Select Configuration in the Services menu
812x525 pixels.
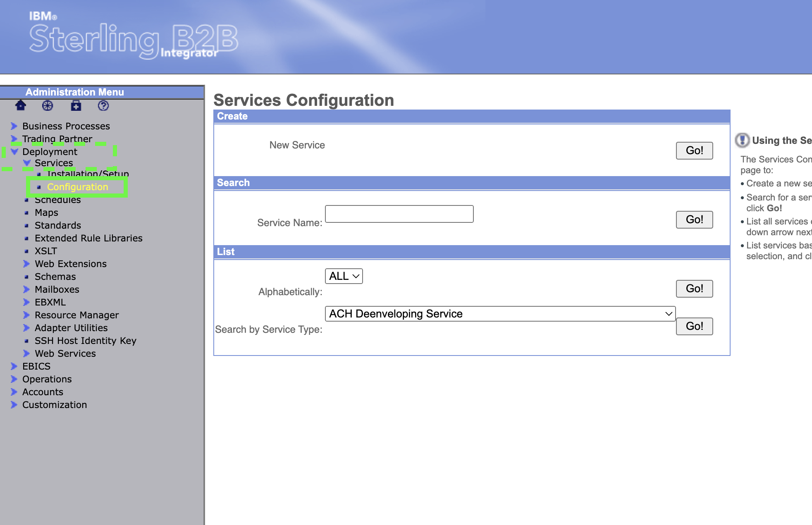(77, 187)
